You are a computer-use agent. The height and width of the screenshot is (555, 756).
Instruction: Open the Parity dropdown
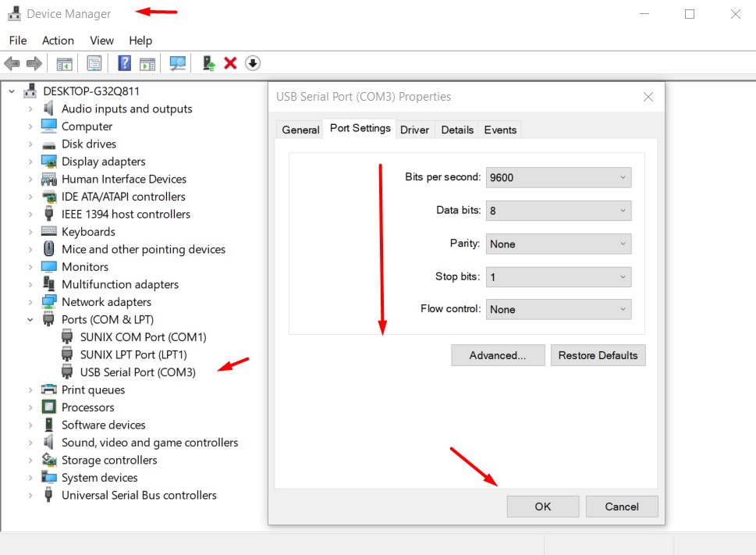click(x=559, y=244)
